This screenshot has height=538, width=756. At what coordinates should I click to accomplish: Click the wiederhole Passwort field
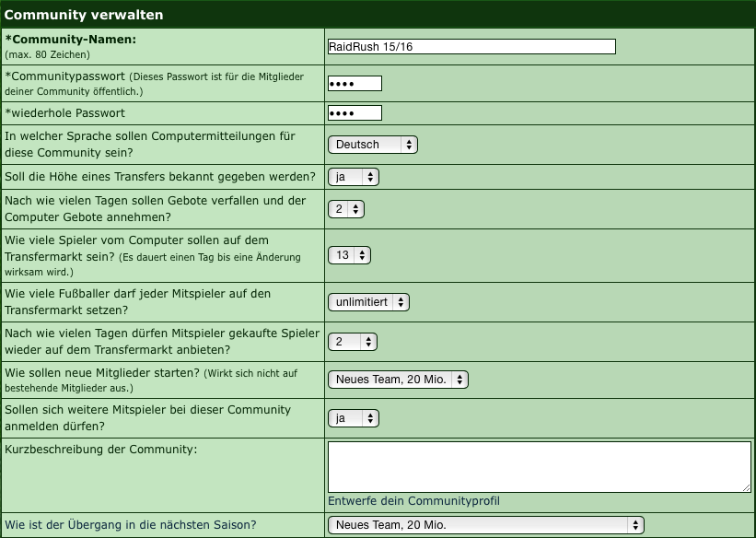(355, 113)
